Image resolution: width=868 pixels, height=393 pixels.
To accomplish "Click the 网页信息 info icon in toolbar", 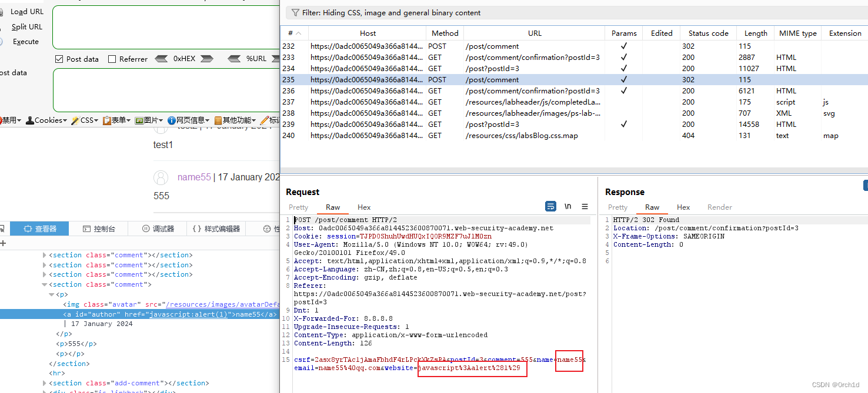I will [171, 120].
